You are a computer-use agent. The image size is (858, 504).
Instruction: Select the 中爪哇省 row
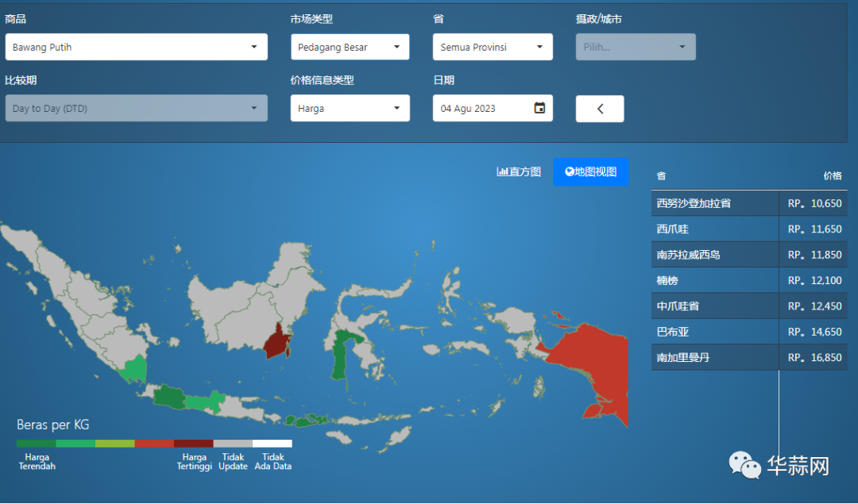(749, 306)
